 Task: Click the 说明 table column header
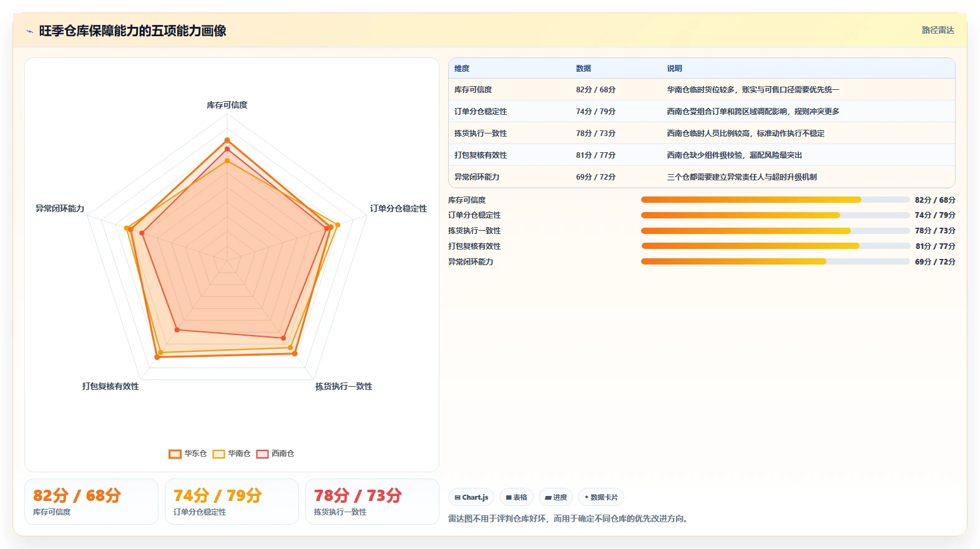point(675,69)
